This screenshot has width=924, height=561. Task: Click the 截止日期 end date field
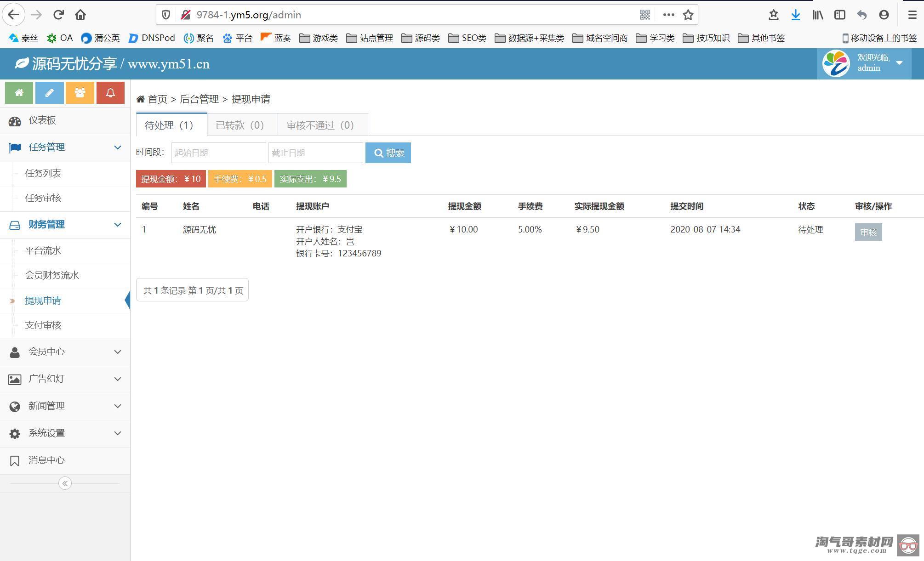click(316, 153)
